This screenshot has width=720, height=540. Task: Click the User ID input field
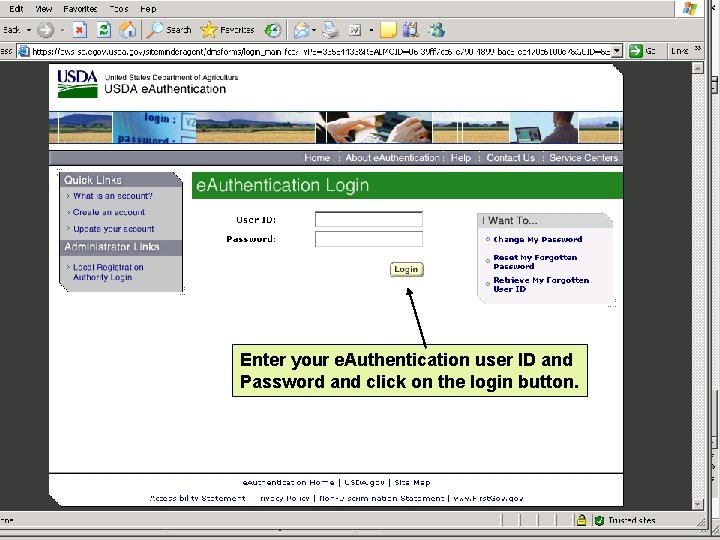(x=369, y=219)
